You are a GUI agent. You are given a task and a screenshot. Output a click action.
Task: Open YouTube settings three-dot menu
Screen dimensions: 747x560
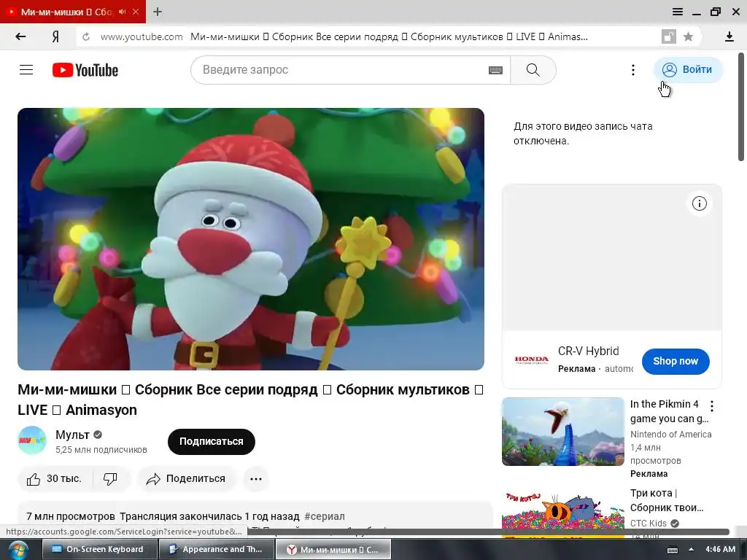click(632, 70)
